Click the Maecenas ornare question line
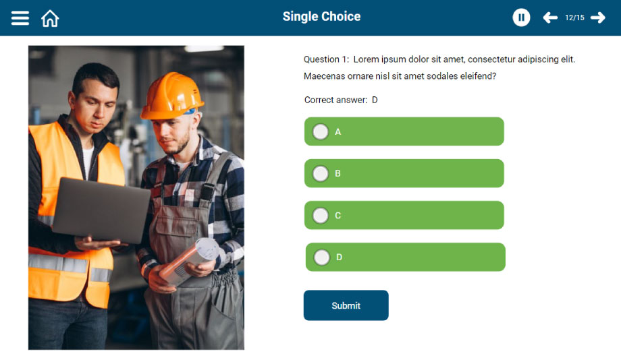Screen dimensions: 621x364 [x=400, y=76]
